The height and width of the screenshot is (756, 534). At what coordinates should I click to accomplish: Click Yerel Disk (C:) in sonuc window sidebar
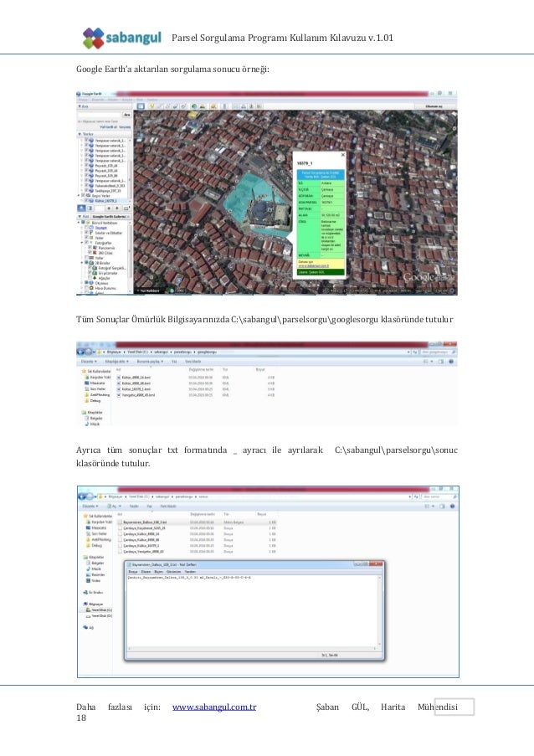pyautogui.click(x=100, y=610)
